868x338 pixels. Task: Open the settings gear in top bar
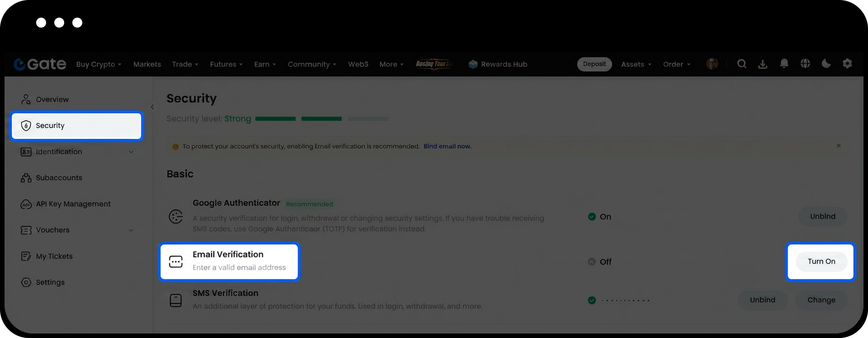pyautogui.click(x=847, y=64)
